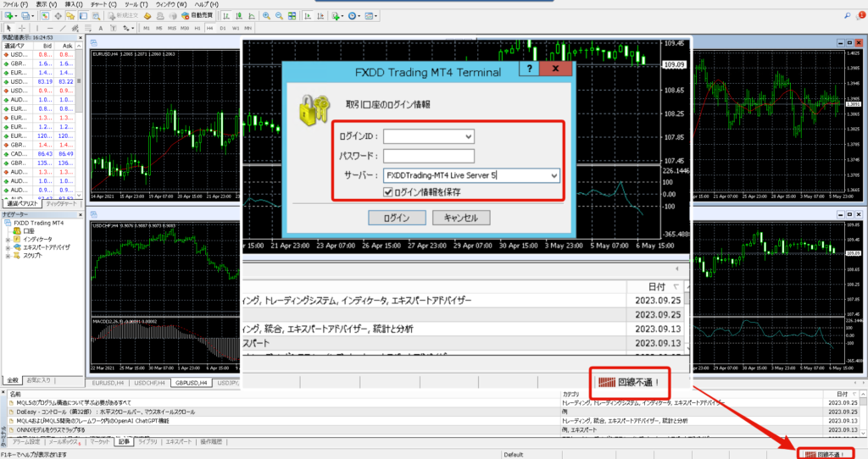This screenshot has width=868, height=459.
Task: Open the ツール (T) menu
Action: [x=136, y=4]
